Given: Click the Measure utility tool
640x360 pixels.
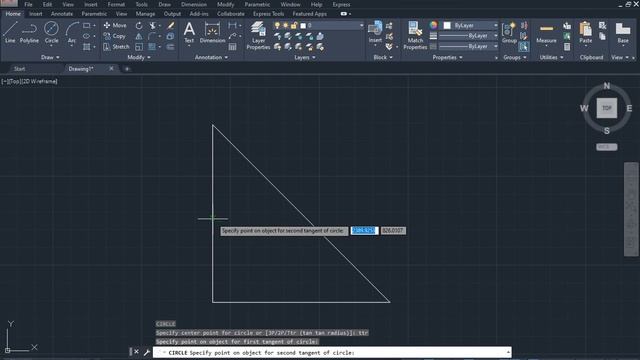Looking at the screenshot, I should pos(546,33).
